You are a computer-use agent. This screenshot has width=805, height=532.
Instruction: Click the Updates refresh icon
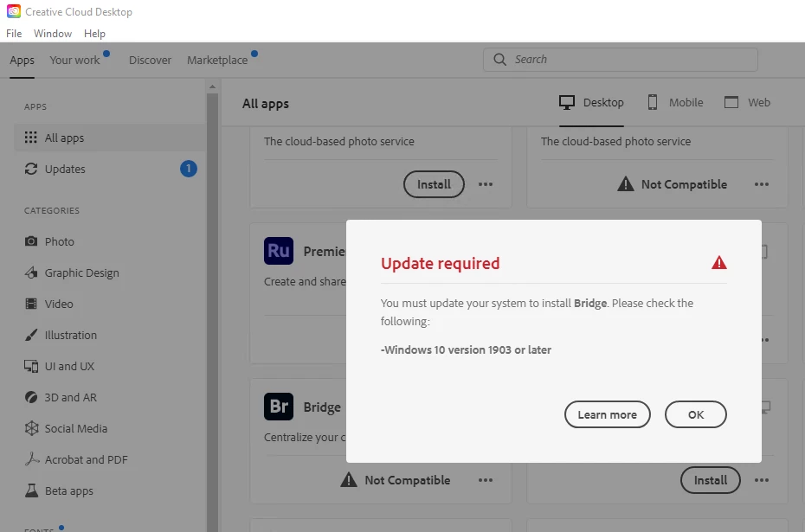(31, 169)
